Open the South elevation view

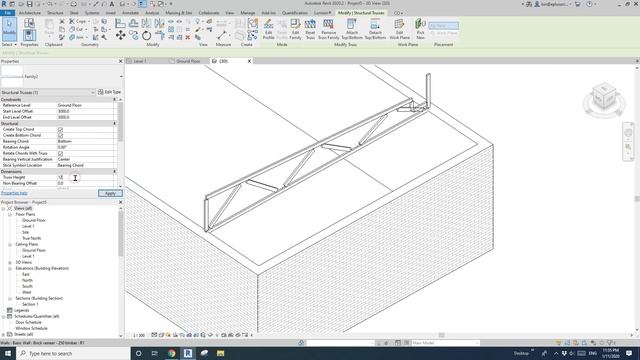27,287
